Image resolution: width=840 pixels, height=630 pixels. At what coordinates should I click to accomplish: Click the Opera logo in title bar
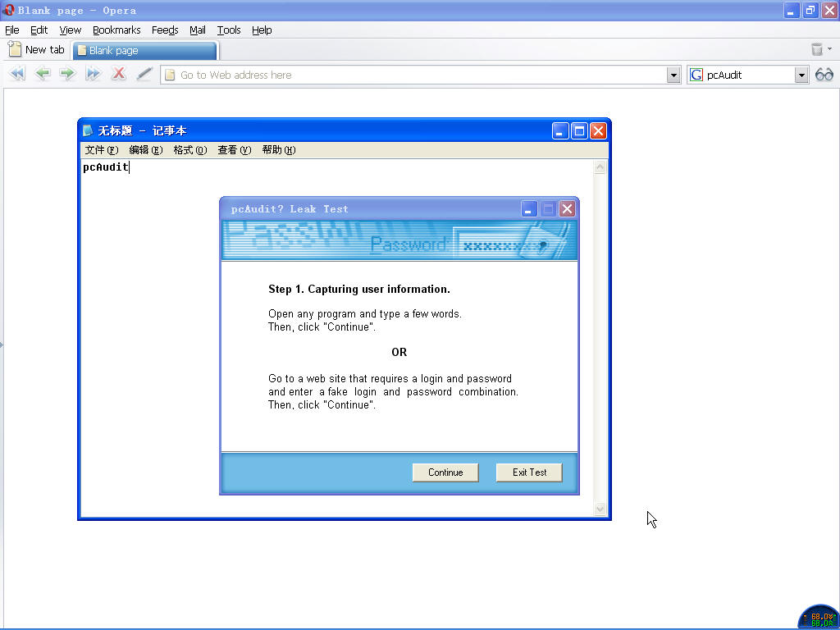point(8,10)
